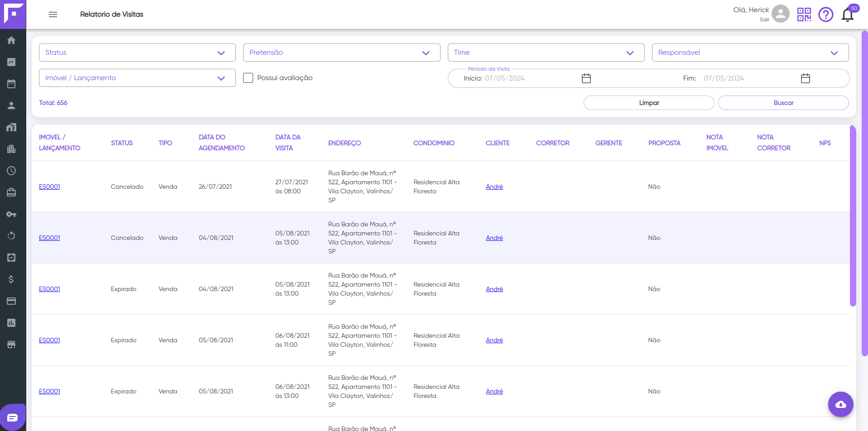Open the settings gear icon in sidebar

pyautogui.click(x=11, y=258)
